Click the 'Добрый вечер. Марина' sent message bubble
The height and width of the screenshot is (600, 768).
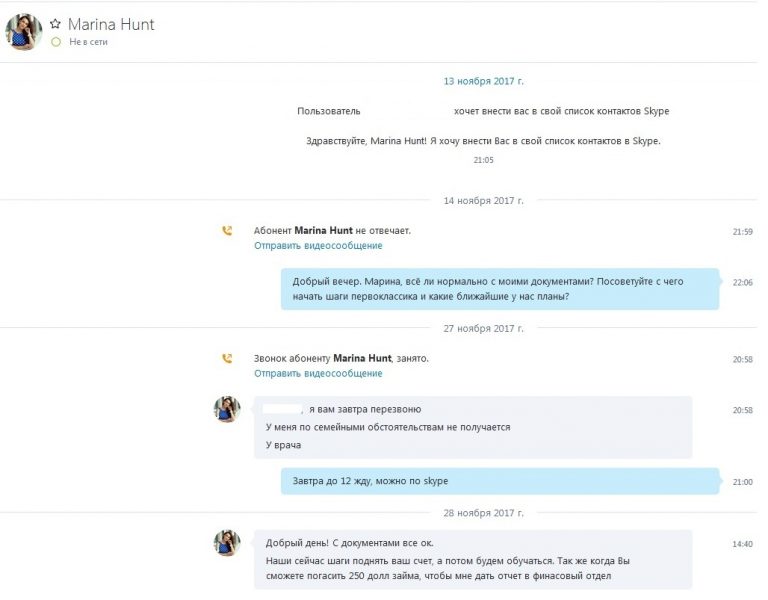point(500,289)
